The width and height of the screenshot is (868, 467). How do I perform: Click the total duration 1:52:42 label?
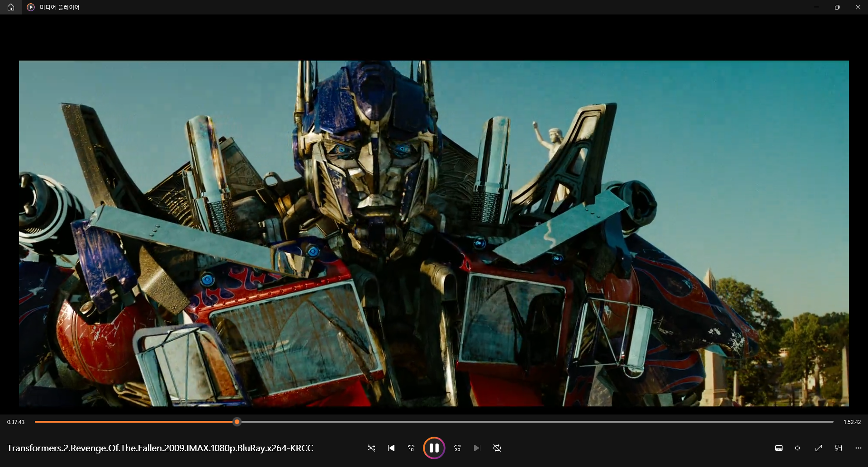(852, 422)
